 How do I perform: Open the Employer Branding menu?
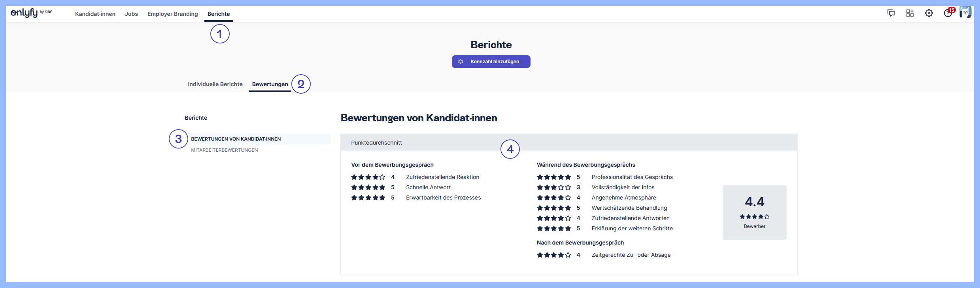point(173,14)
